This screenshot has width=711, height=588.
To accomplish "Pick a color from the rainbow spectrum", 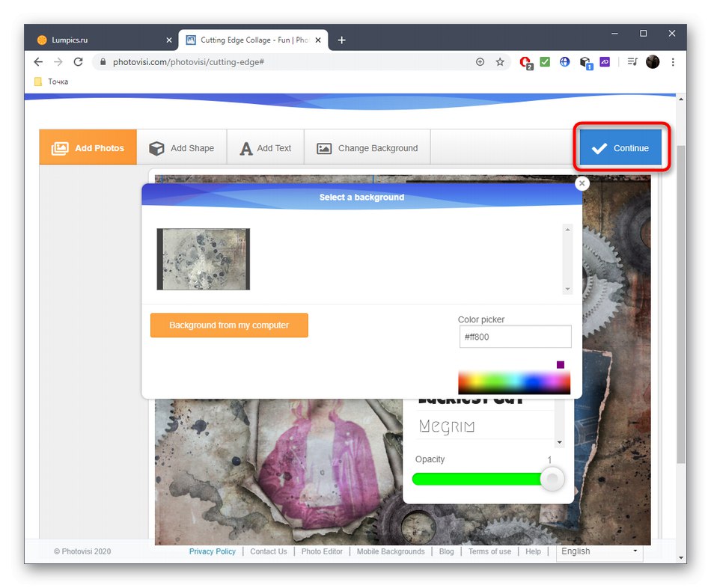I will coord(514,382).
